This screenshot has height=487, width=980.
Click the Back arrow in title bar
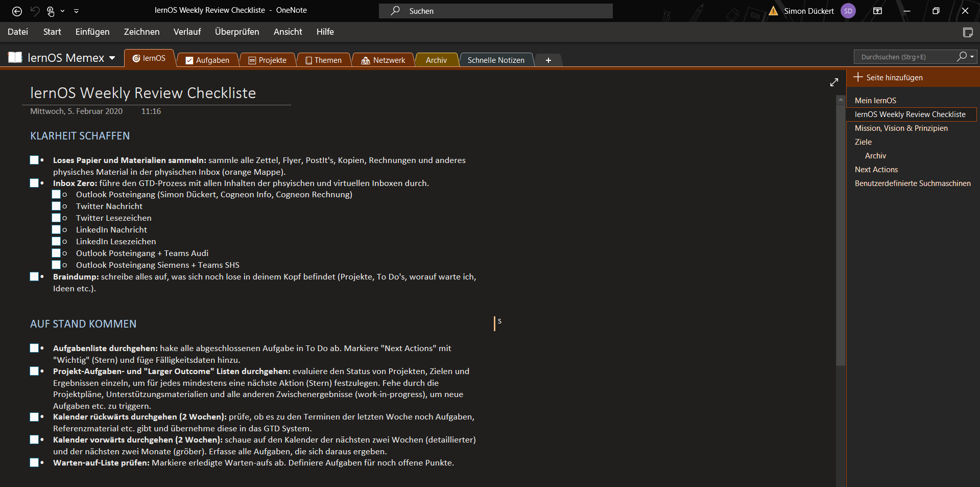pos(17,11)
